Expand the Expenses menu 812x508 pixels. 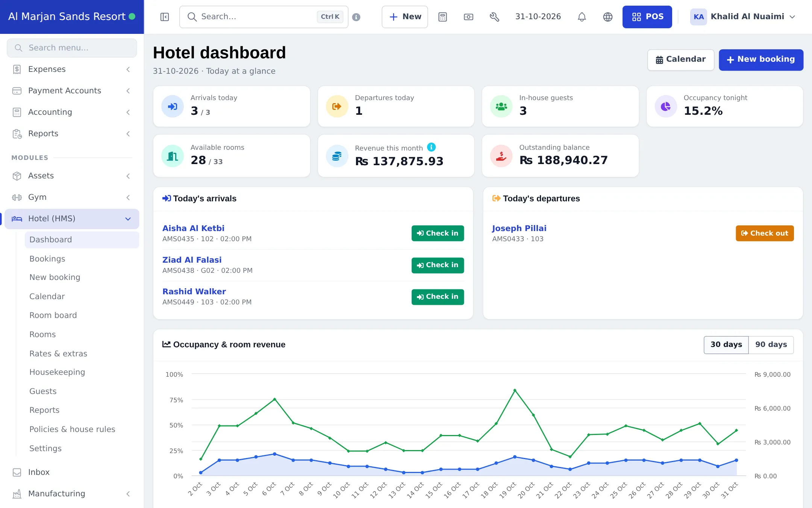coord(72,69)
